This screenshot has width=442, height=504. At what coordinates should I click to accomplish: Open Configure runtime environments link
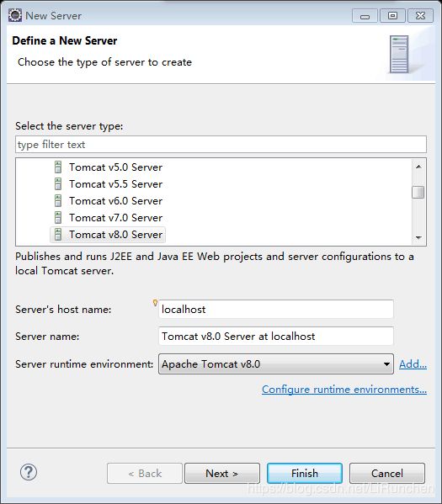click(x=344, y=390)
